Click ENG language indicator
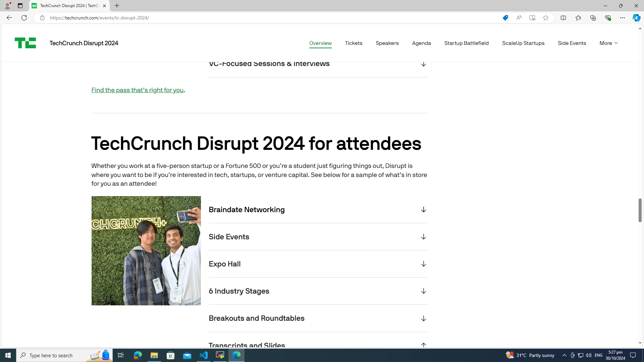The image size is (644, 362). tap(598, 355)
